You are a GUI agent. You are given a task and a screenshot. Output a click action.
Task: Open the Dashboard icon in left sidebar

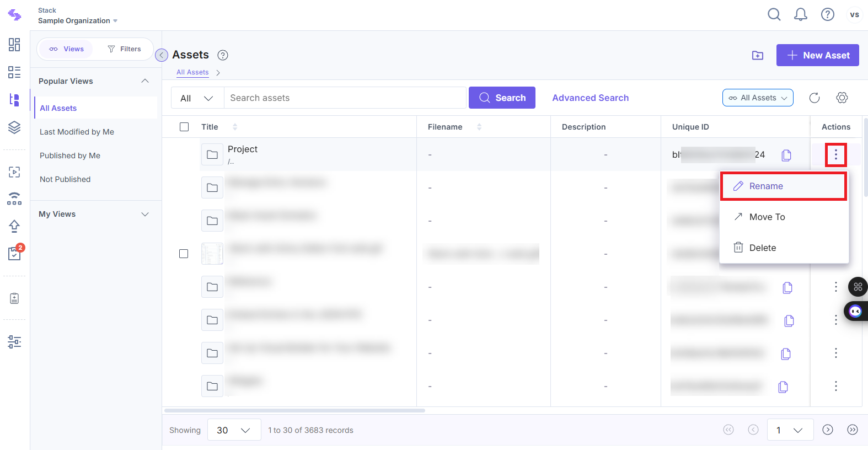[x=14, y=45]
